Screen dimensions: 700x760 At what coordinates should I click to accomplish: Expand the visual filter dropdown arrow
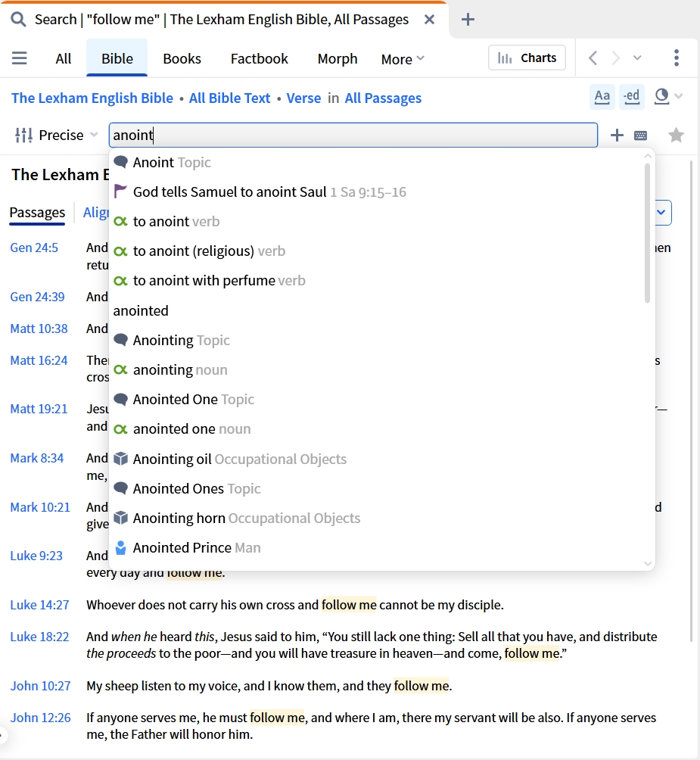(x=679, y=96)
